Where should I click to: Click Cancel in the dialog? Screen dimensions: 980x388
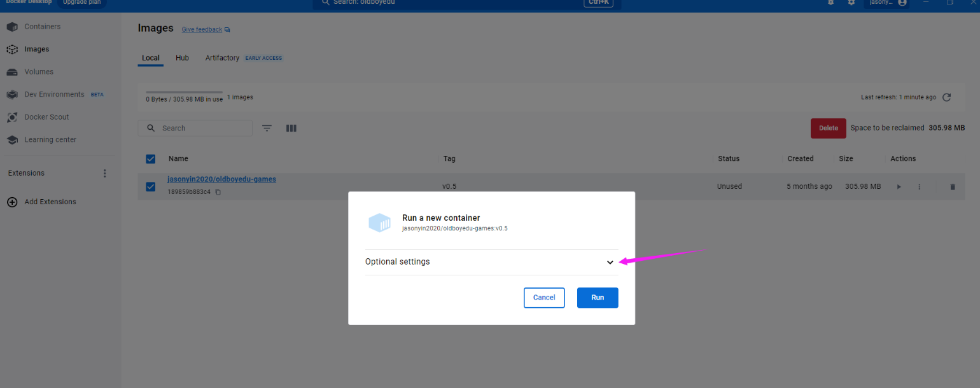pyautogui.click(x=544, y=298)
